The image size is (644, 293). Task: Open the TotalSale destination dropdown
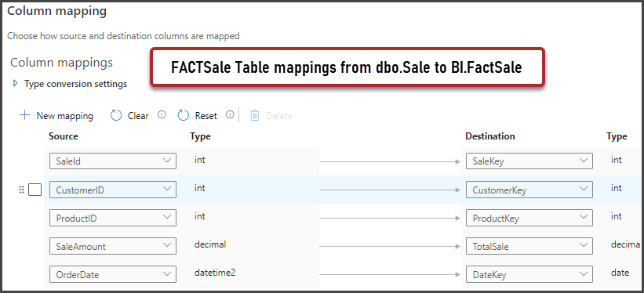tap(529, 246)
